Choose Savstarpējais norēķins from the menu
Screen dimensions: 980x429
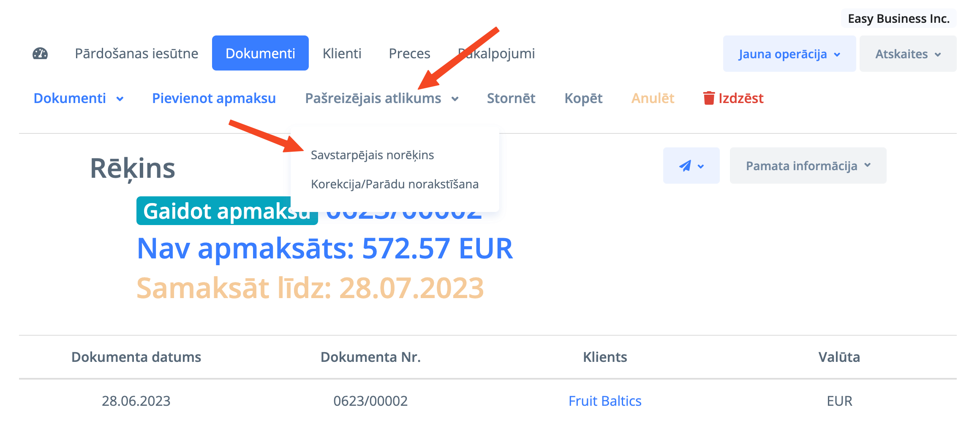click(x=372, y=155)
